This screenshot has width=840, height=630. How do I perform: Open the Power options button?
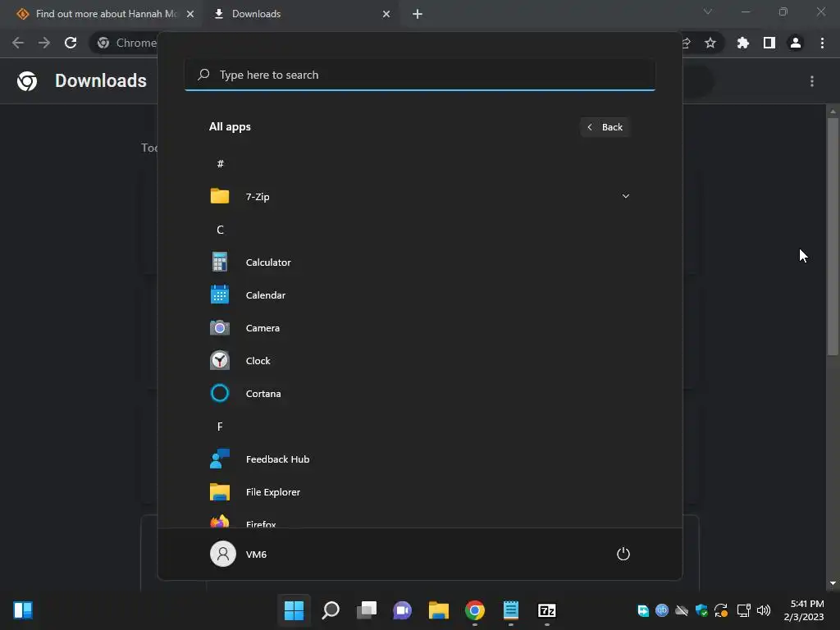click(x=623, y=554)
